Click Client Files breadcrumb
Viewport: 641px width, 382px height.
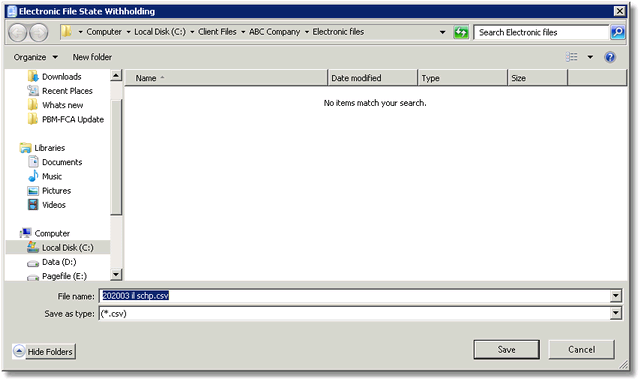point(217,32)
